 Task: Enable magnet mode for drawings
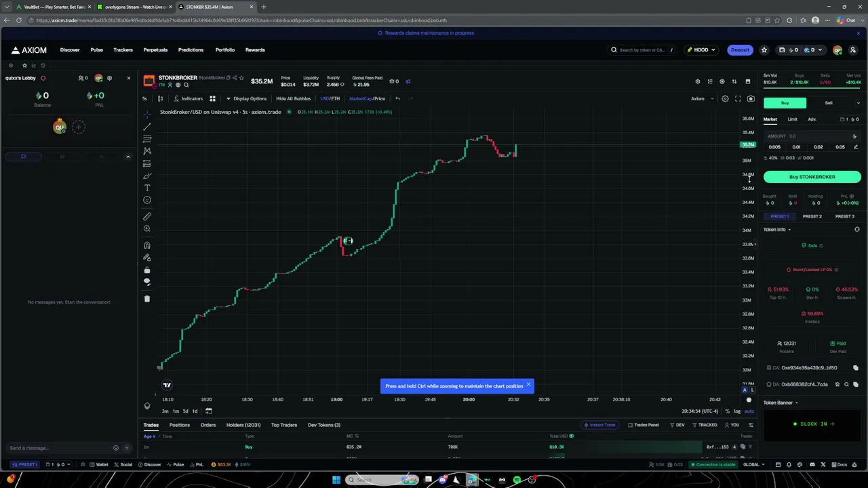[147, 245]
